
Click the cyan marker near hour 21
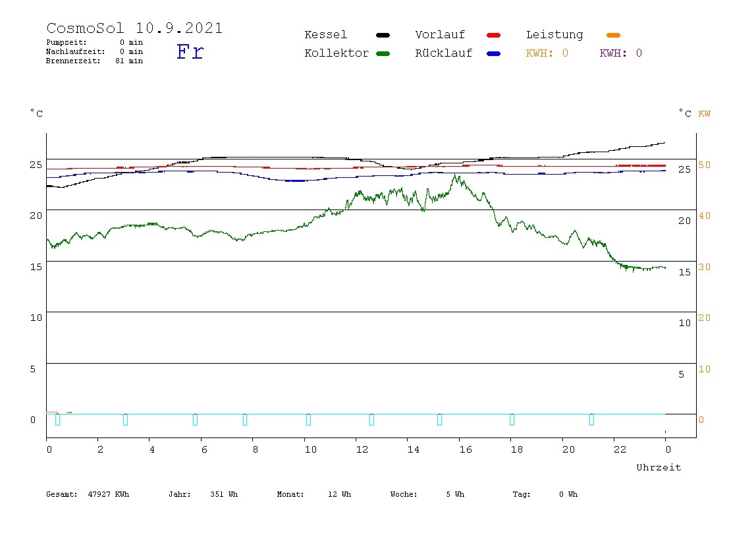coord(591,420)
